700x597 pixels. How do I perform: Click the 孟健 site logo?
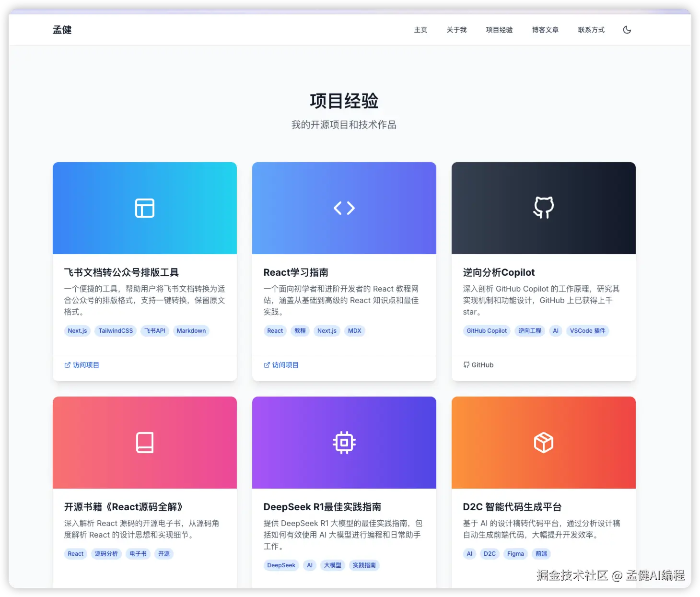tap(62, 30)
